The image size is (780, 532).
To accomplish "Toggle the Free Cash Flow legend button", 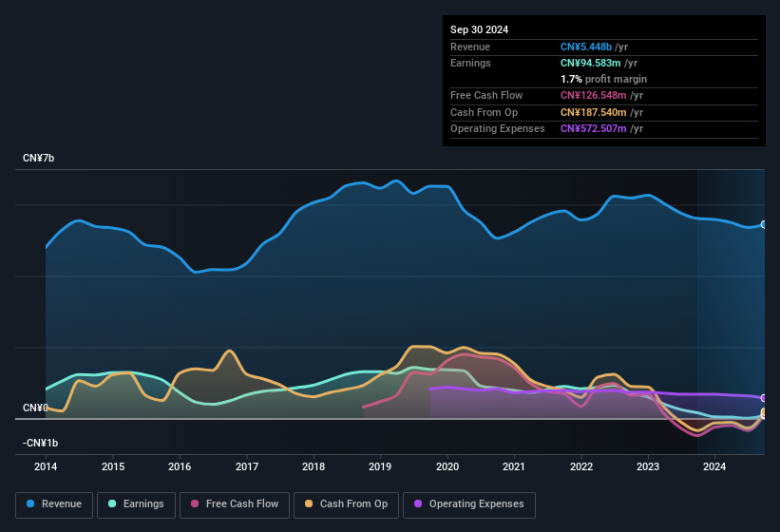I will pyautogui.click(x=235, y=504).
